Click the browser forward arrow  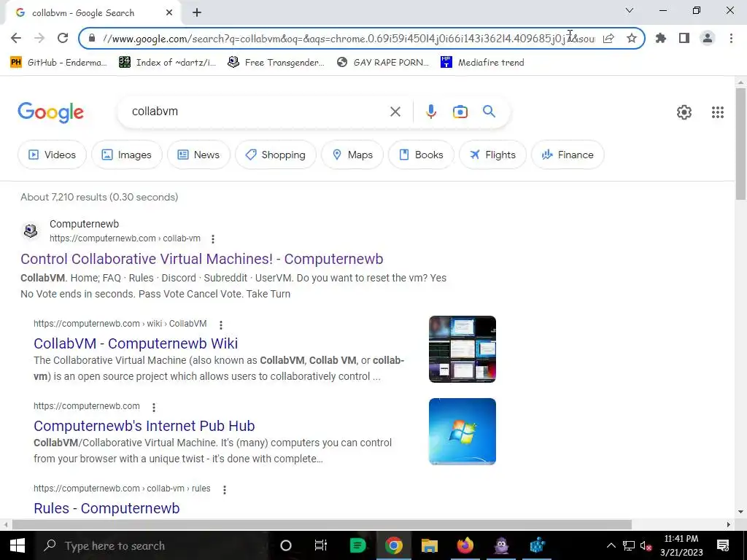39,38
